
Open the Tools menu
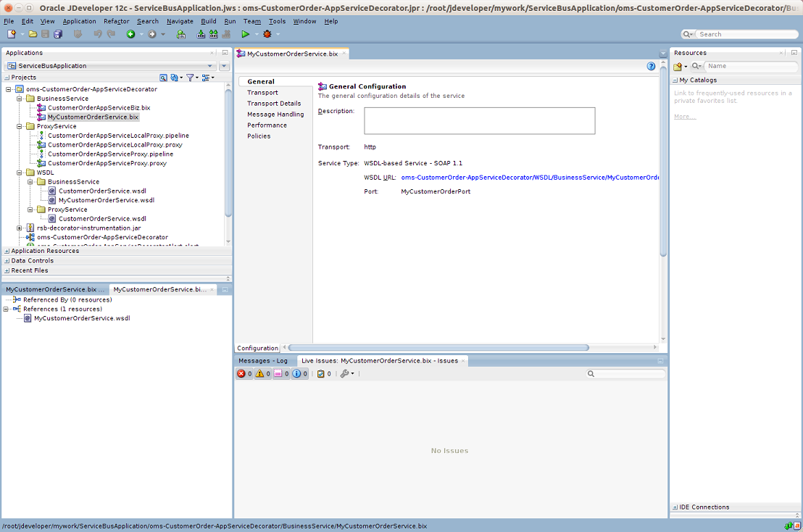[277, 22]
